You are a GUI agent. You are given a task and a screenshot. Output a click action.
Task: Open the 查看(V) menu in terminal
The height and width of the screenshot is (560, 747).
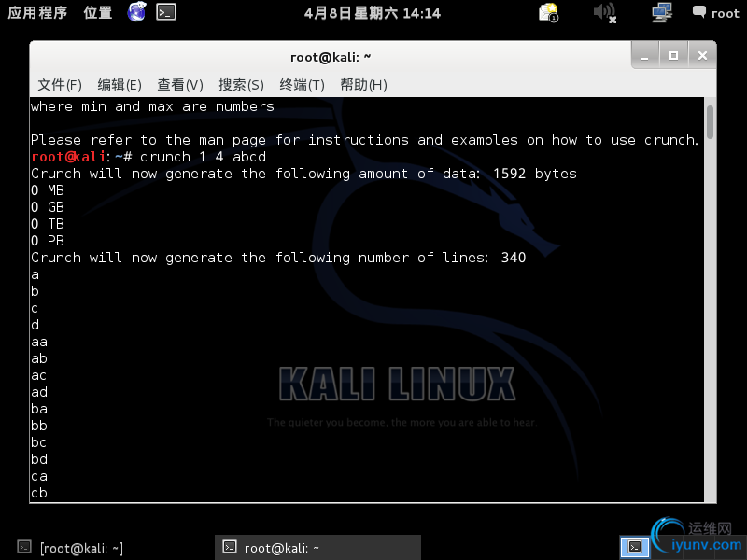click(x=180, y=85)
